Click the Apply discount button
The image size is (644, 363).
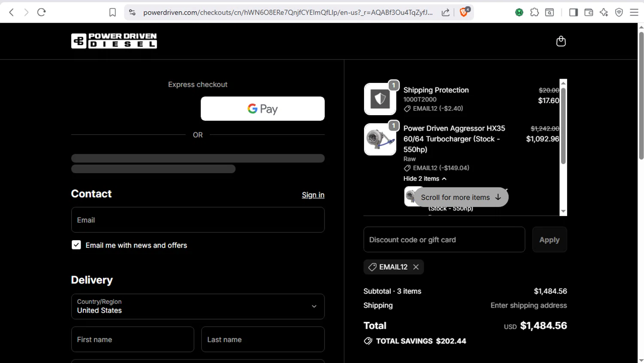(550, 240)
